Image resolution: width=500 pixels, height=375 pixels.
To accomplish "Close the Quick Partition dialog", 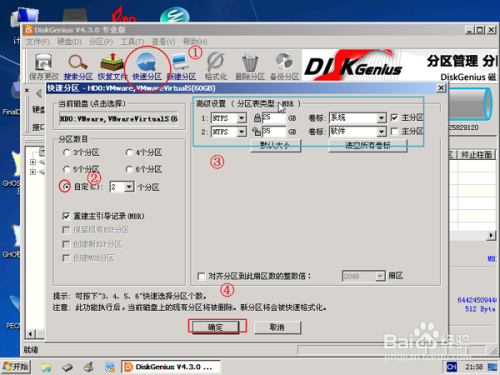I will 441,88.
